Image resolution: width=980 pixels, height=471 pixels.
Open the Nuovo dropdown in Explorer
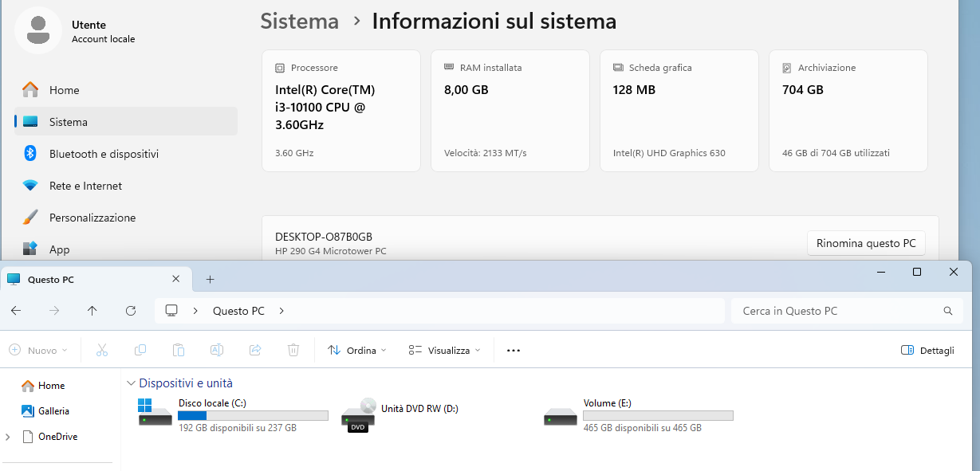pyautogui.click(x=38, y=350)
